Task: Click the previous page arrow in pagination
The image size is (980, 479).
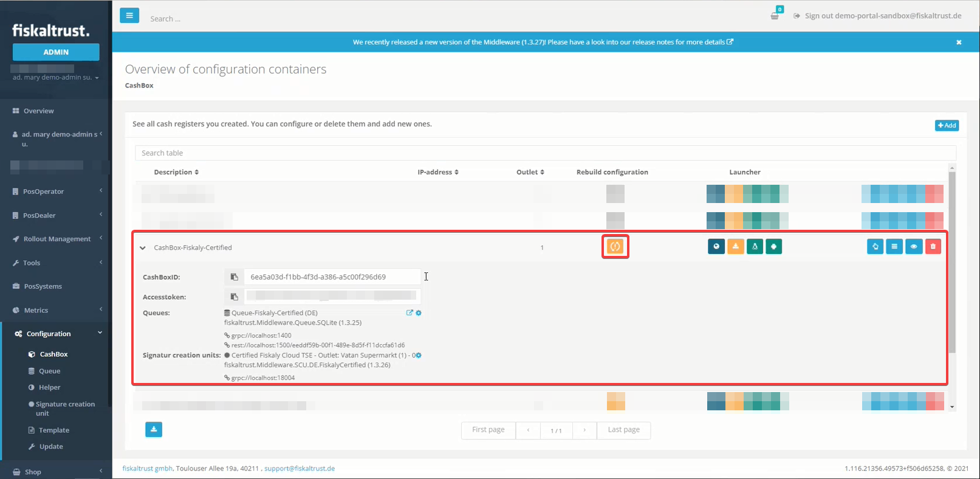Action: click(528, 430)
